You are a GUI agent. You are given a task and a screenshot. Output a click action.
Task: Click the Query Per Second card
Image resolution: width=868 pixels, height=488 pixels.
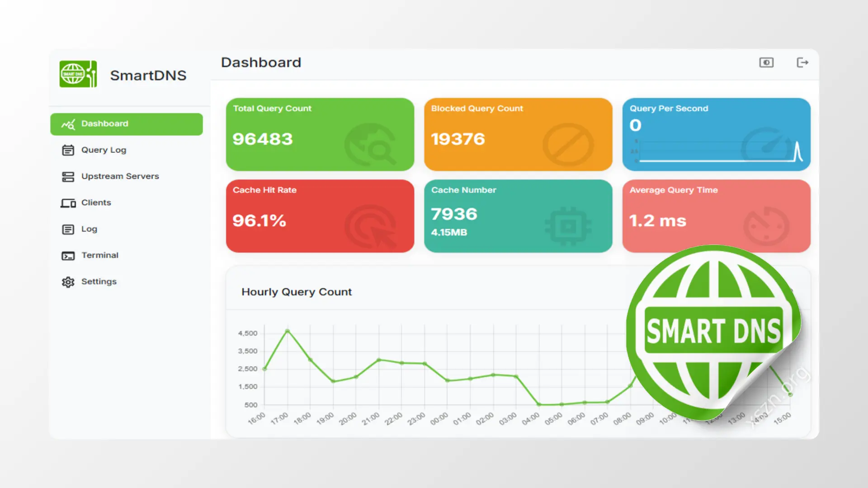[x=717, y=134]
